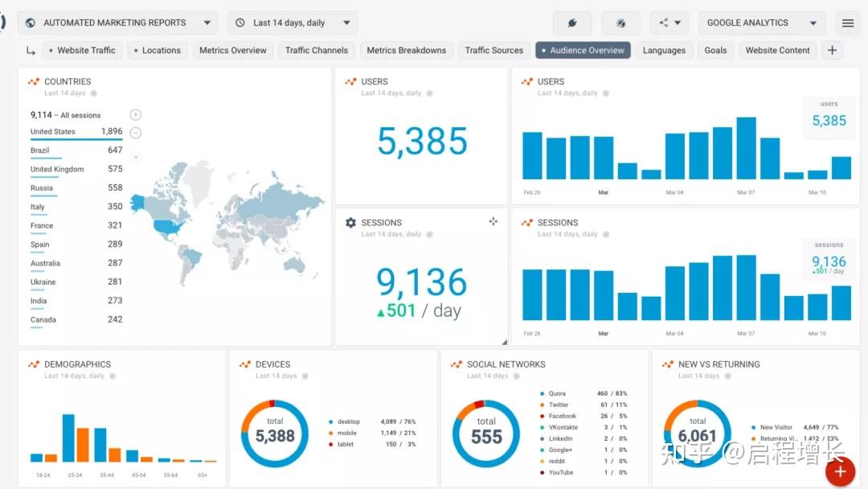The width and height of the screenshot is (868, 489).
Task: Add a new tab with plus icon
Action: (x=832, y=51)
